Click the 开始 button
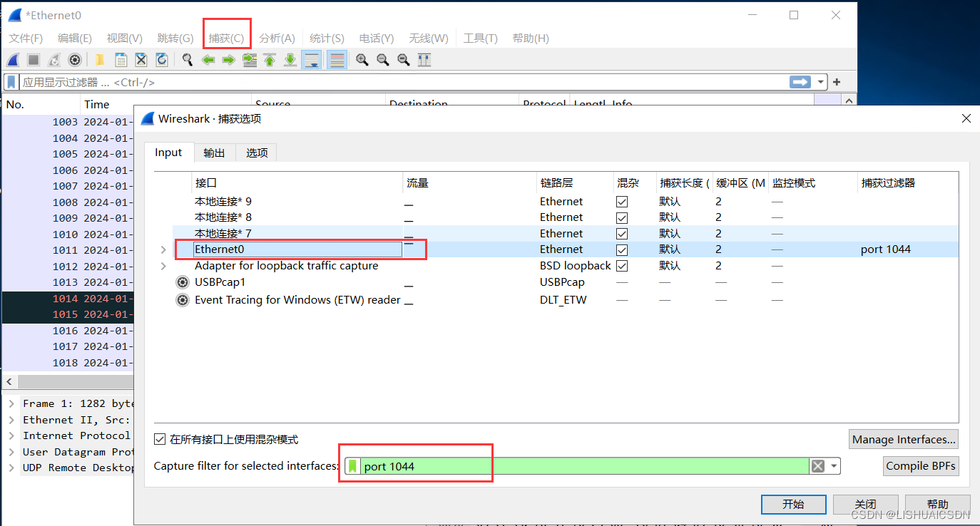The width and height of the screenshot is (980, 526). [x=793, y=504]
